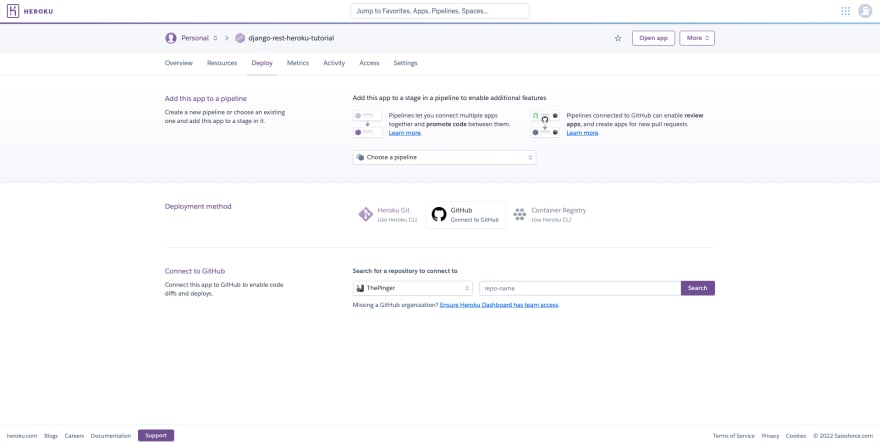Click the Heroku Git deployment icon
The height and width of the screenshot is (446, 880).
[365, 214]
